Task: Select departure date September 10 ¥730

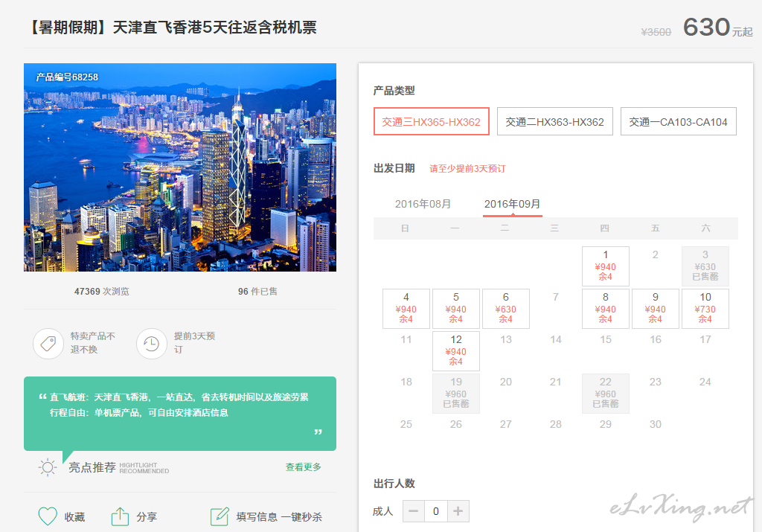Action: pyautogui.click(x=705, y=309)
